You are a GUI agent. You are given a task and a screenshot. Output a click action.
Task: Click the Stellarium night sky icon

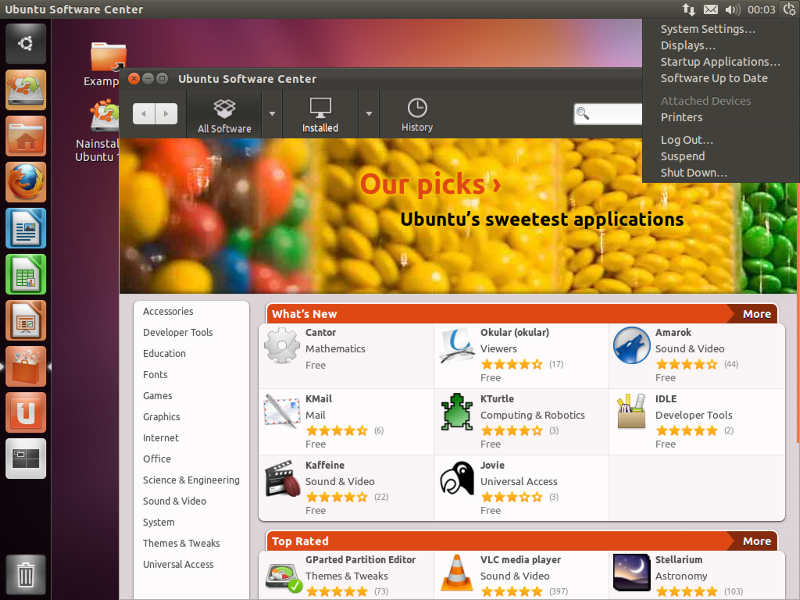(632, 573)
